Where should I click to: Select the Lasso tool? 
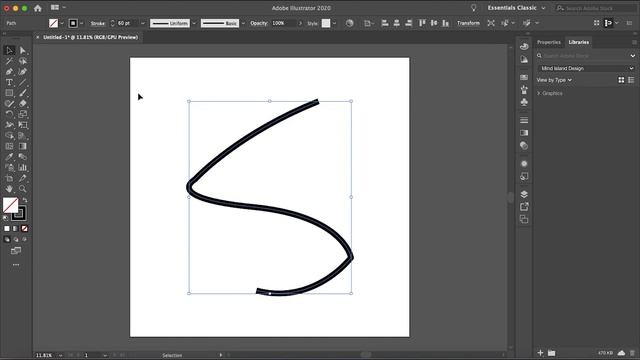[22, 61]
